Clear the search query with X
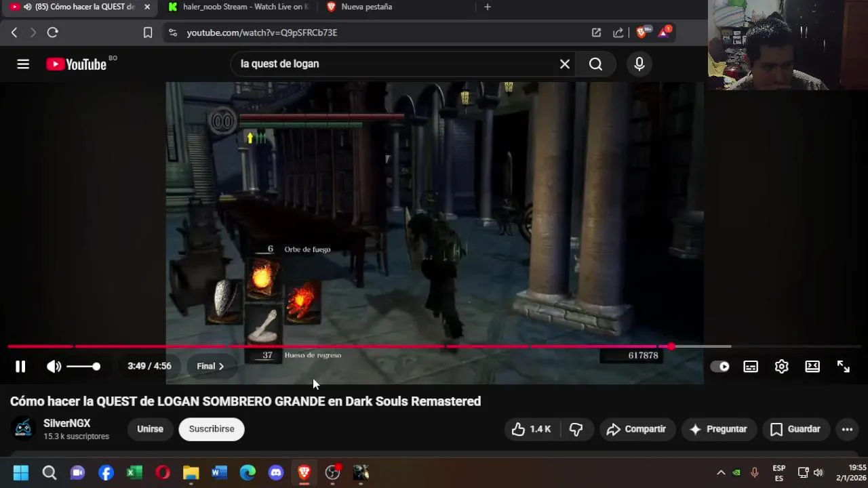 (x=565, y=64)
